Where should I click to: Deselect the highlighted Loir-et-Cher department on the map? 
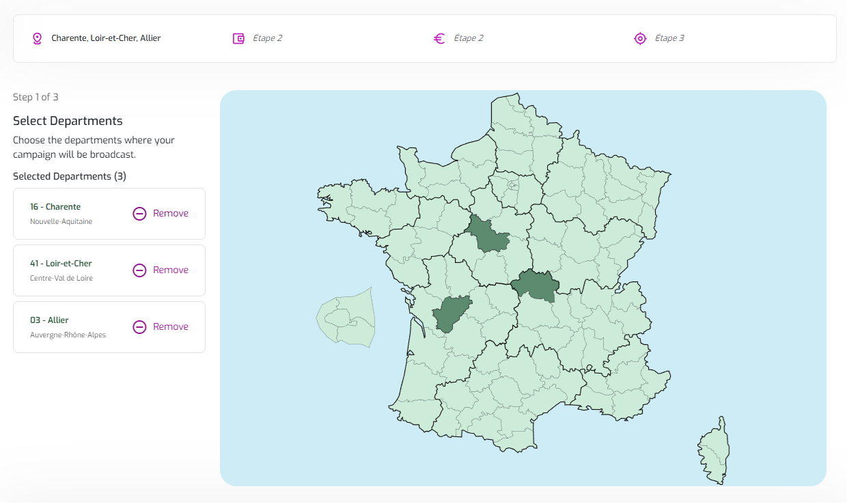[x=488, y=236]
